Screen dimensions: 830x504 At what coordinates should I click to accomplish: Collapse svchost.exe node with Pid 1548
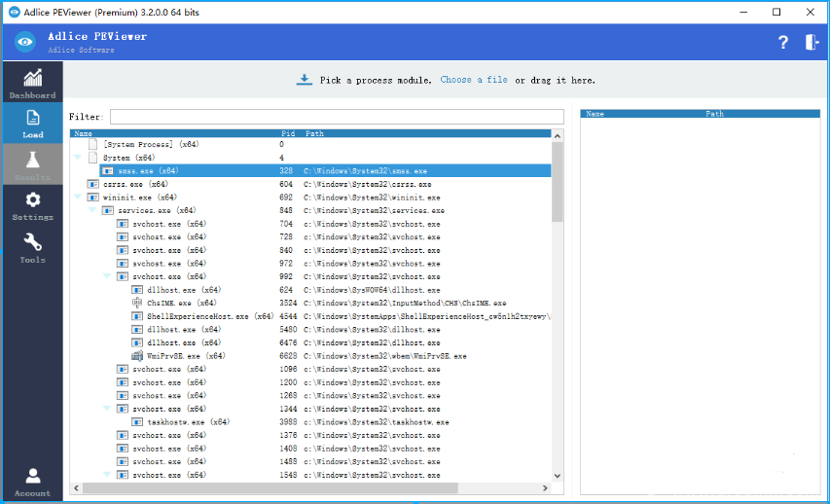tap(107, 475)
